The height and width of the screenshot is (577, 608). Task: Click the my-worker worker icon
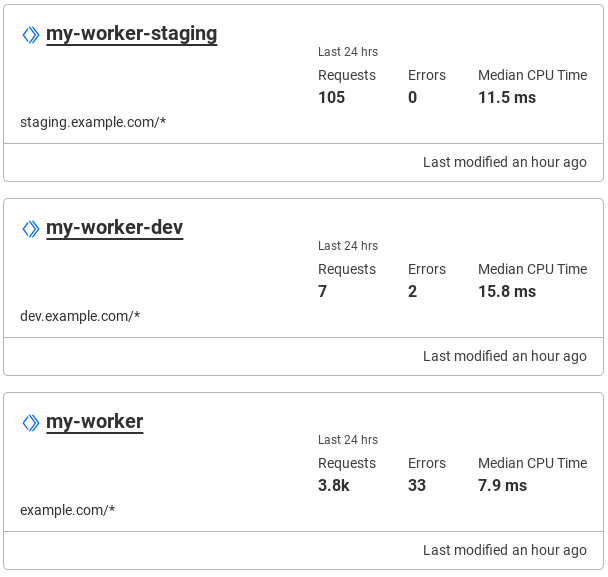[x=31, y=423]
